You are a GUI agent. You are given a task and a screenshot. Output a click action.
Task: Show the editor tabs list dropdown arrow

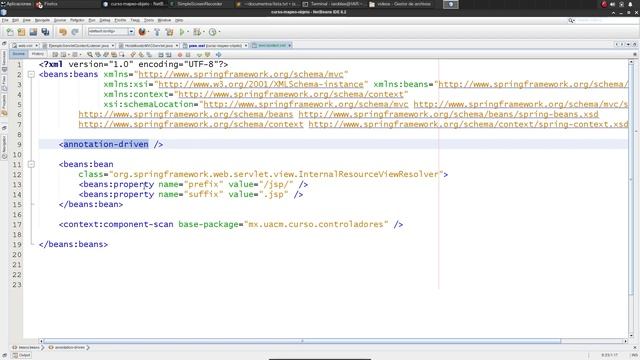coord(628,44)
